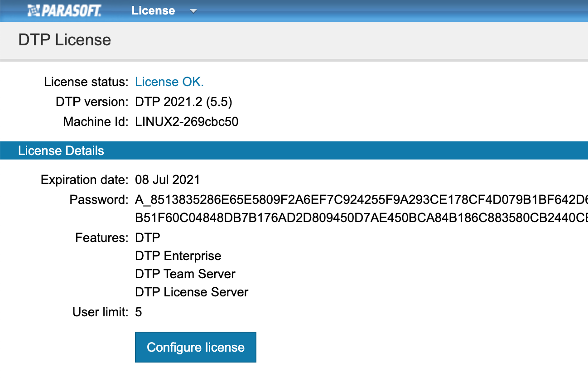Click the Machine Id label
The height and width of the screenshot is (387, 588).
(96, 122)
